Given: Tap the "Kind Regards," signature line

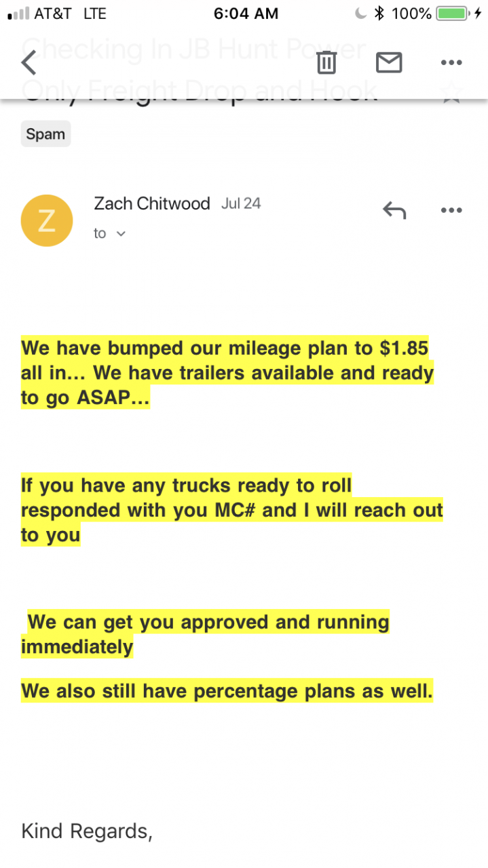Looking at the screenshot, I should coord(87,831).
